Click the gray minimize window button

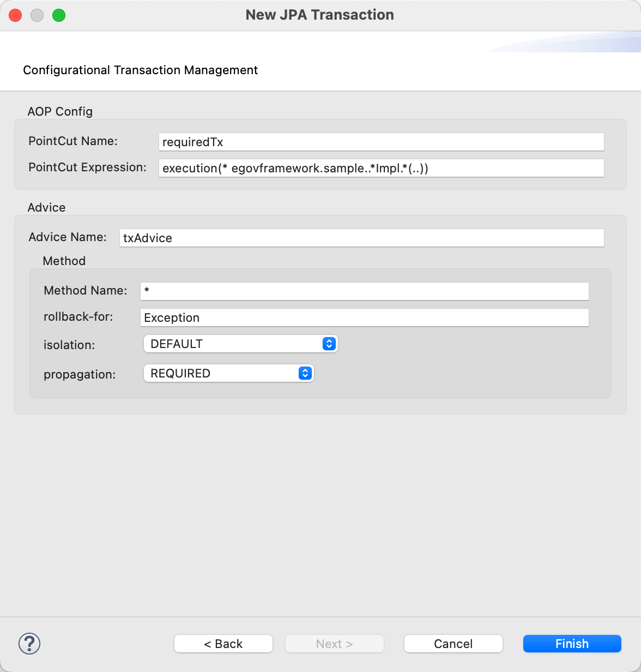pyautogui.click(x=37, y=15)
